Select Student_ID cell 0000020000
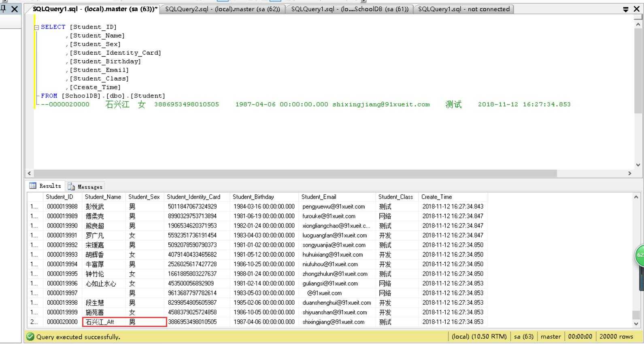Viewport: 644px width, 344px height. click(62, 322)
